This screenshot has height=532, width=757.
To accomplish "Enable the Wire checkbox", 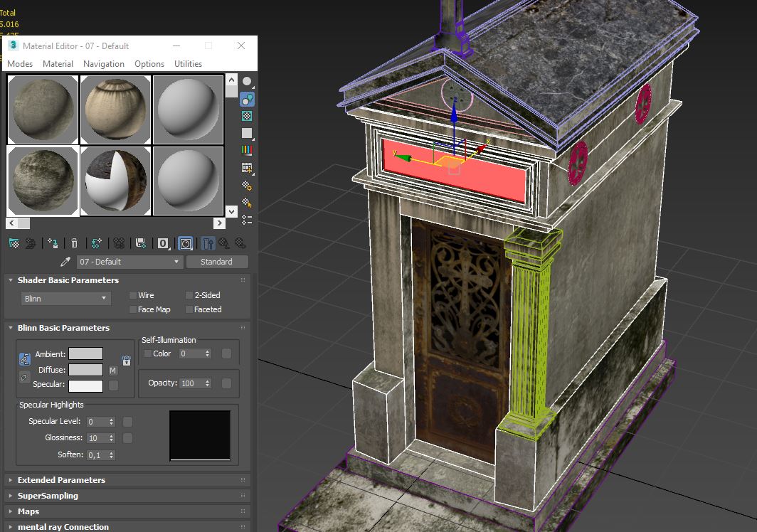I will (133, 295).
